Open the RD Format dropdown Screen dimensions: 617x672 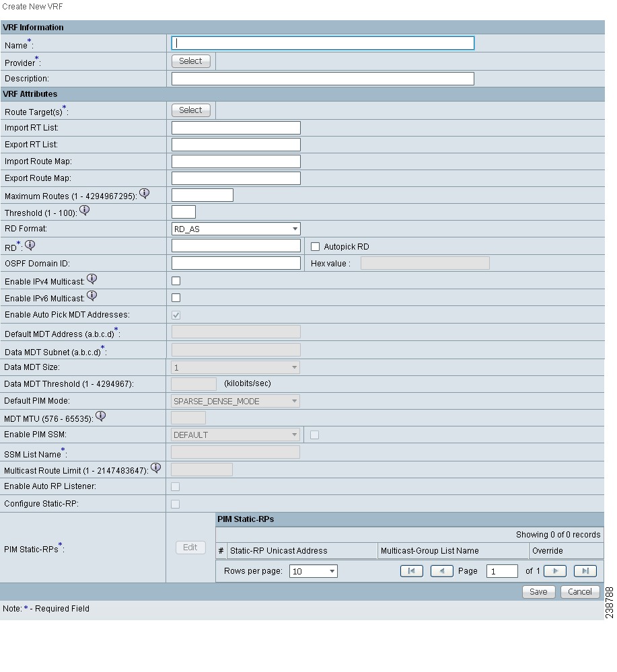tap(235, 229)
